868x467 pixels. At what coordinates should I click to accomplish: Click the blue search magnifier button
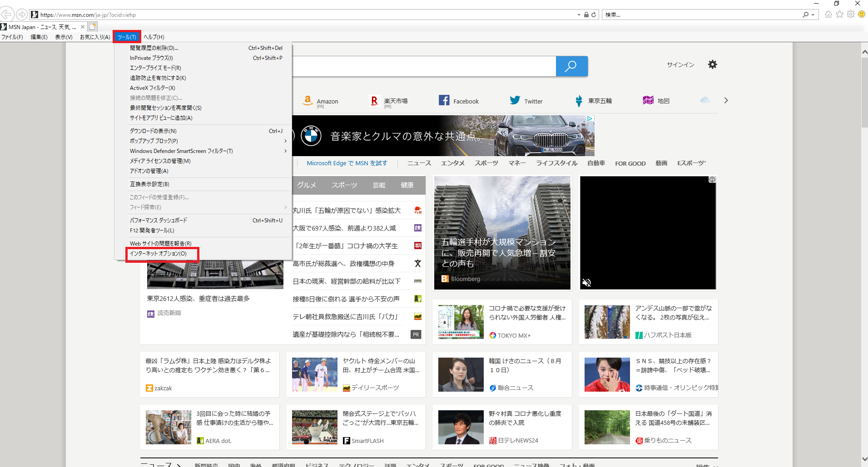(x=571, y=66)
